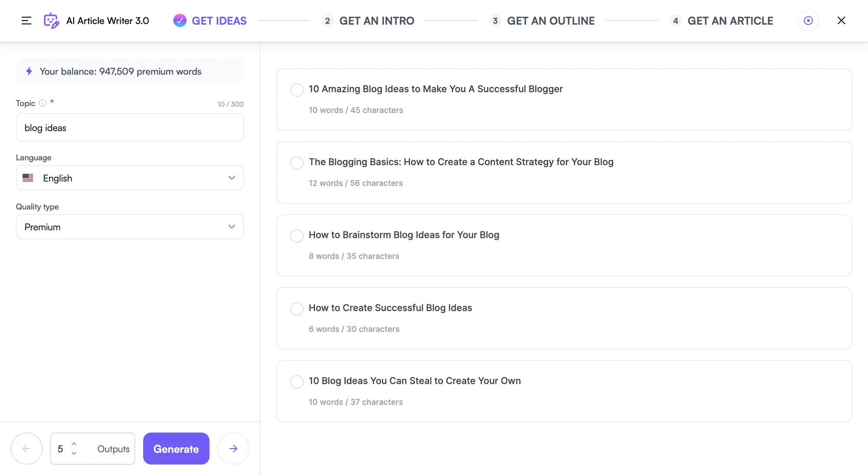Click the 'Outputs' label
Screen dimensions: 868x475
[113, 449]
